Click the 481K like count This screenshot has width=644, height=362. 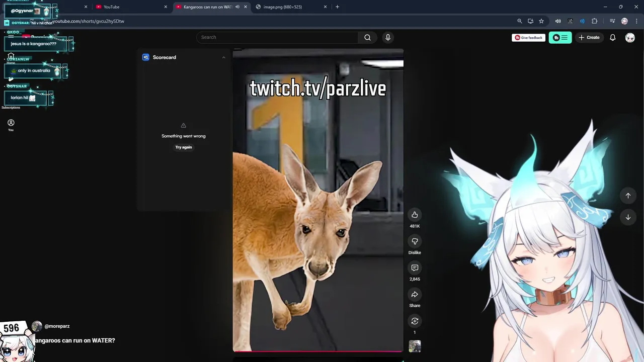[x=415, y=226]
